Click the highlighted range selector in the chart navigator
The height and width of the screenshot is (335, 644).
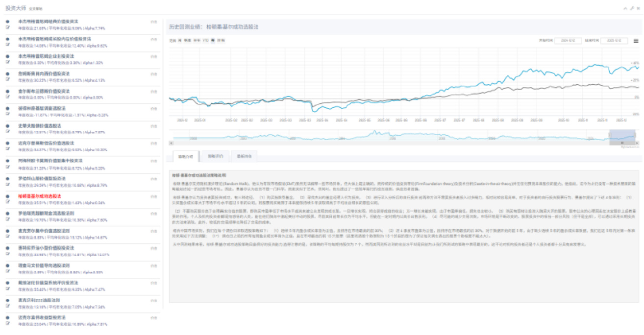coord(622,137)
